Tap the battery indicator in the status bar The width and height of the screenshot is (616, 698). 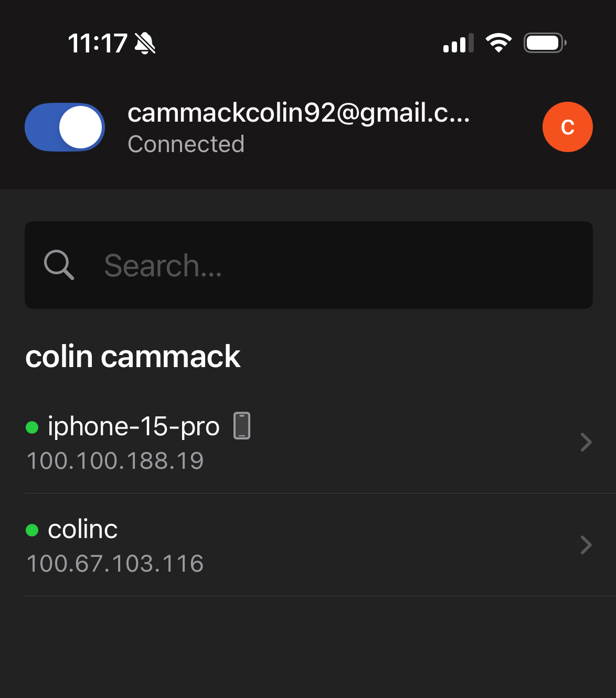click(545, 42)
